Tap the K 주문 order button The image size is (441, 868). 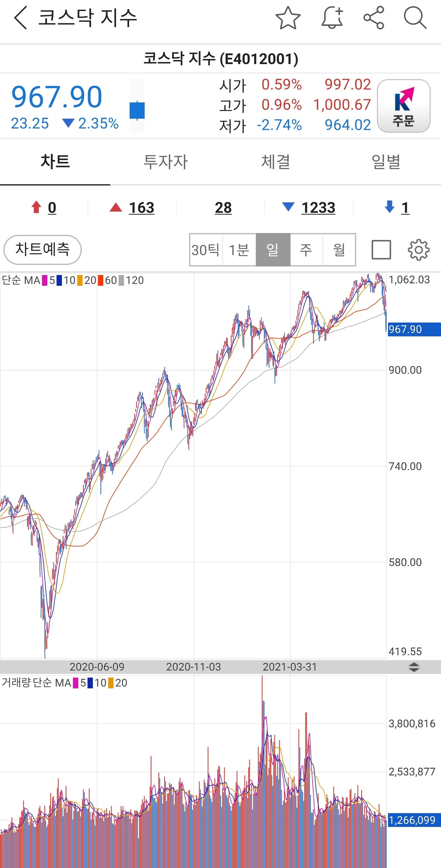click(x=404, y=106)
